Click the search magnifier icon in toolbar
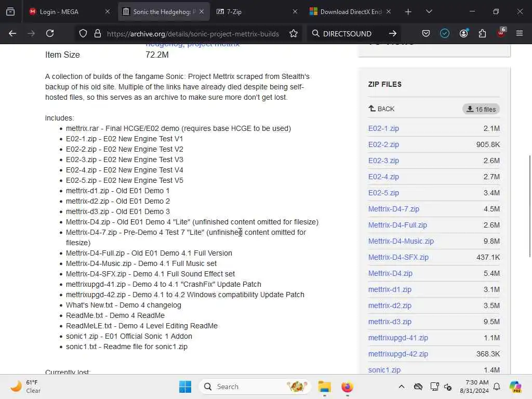This screenshot has width=532, height=399. tap(315, 33)
